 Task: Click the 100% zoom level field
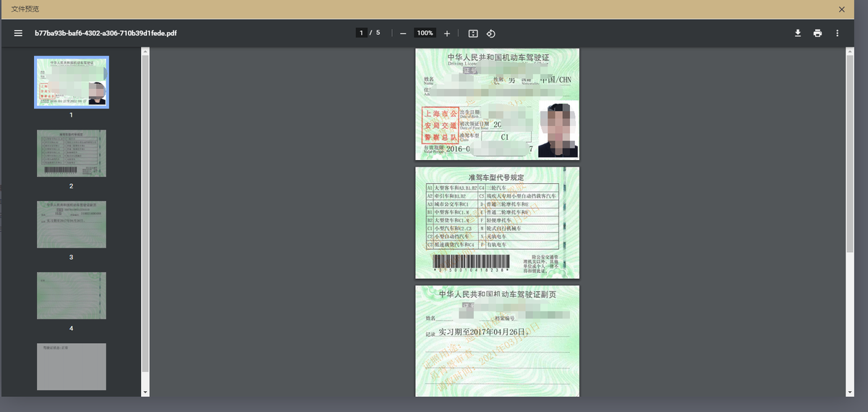[x=425, y=33]
